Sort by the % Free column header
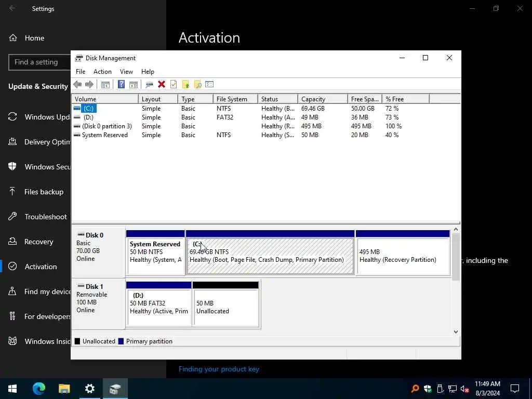Image resolution: width=532 pixels, height=399 pixels. 406,99
